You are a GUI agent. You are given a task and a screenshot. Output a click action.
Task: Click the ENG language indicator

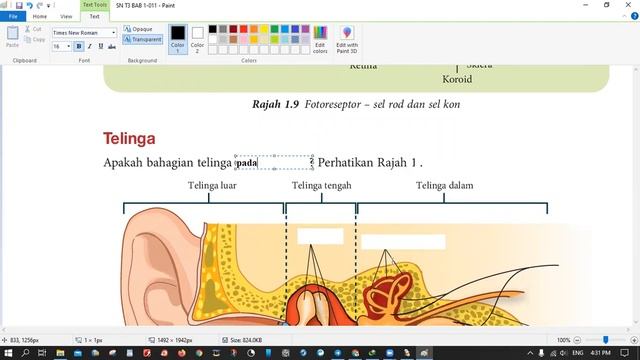click(x=577, y=353)
